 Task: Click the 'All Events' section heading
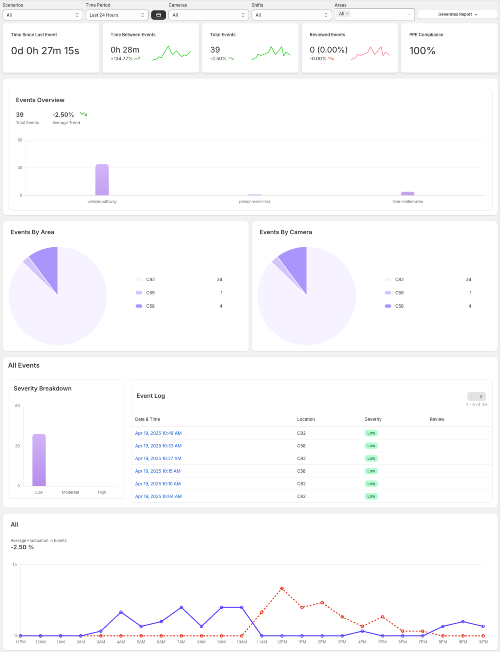24,366
